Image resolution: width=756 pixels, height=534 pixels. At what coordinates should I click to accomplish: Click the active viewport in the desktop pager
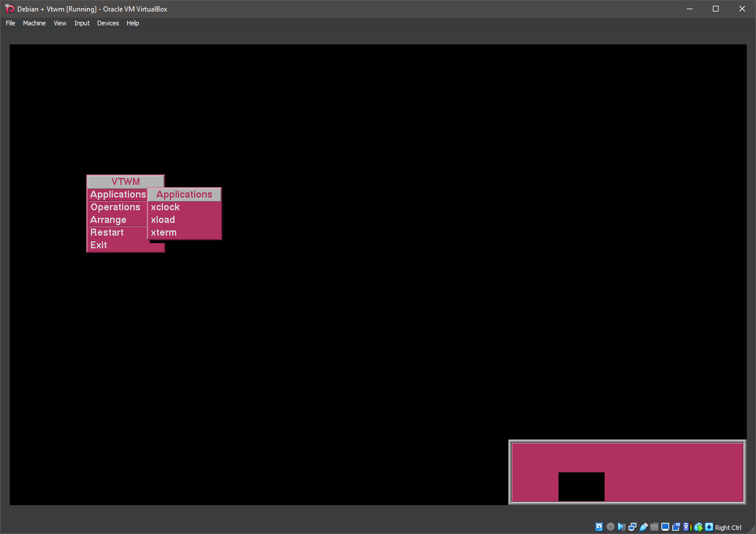[581, 486]
